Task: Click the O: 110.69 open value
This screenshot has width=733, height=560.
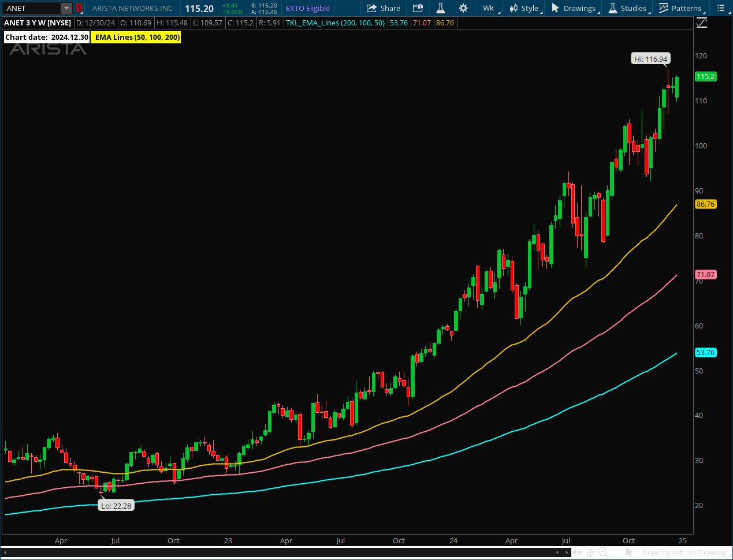Action: click(x=136, y=23)
